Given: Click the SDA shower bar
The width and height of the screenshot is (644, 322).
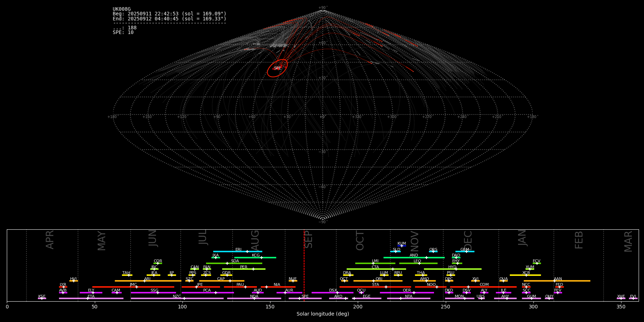Looking at the screenshot, I should 234,263.
